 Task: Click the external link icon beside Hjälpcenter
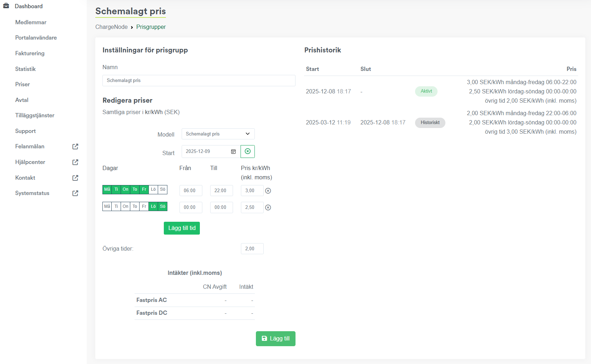pyautogui.click(x=75, y=162)
